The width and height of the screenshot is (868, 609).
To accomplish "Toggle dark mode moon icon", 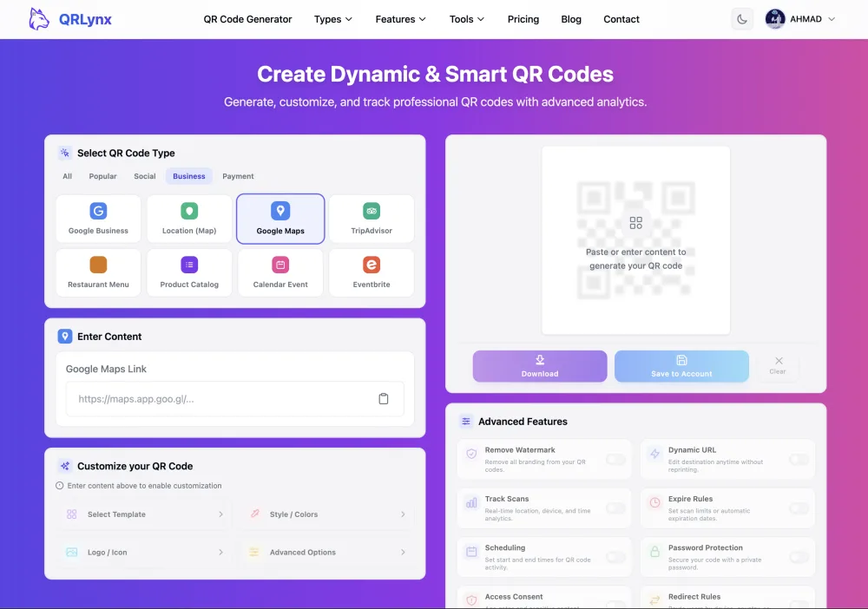I will (x=742, y=19).
